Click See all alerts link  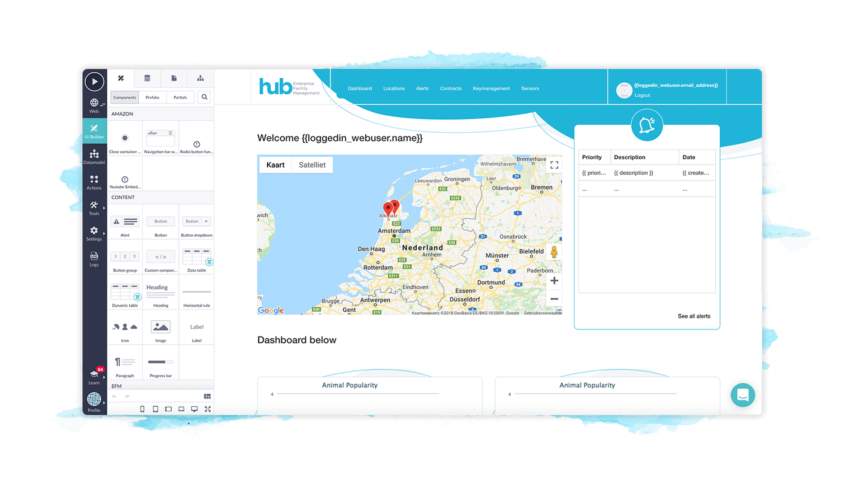tap(693, 316)
